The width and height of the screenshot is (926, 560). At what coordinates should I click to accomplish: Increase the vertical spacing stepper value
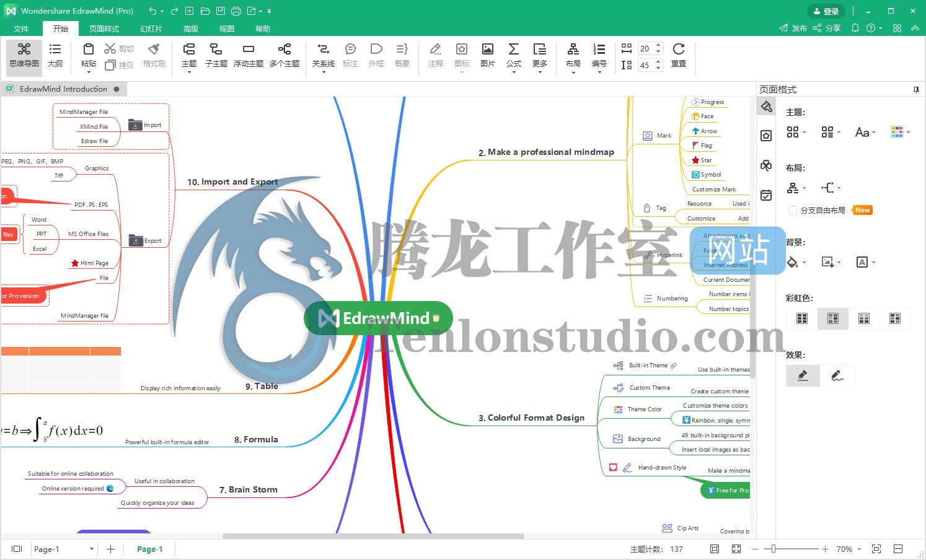click(x=658, y=61)
